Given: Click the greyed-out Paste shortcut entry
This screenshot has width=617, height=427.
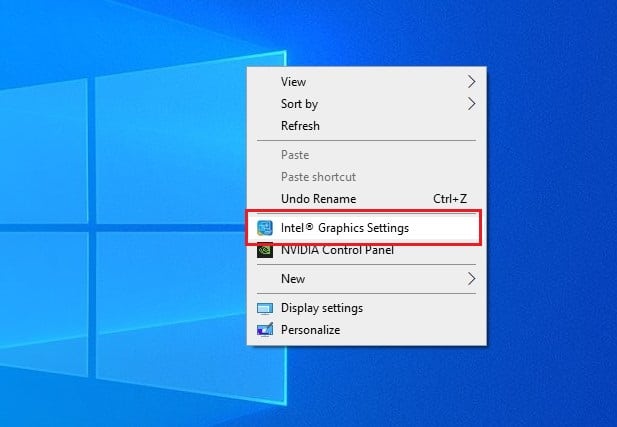Looking at the screenshot, I should tap(366, 177).
